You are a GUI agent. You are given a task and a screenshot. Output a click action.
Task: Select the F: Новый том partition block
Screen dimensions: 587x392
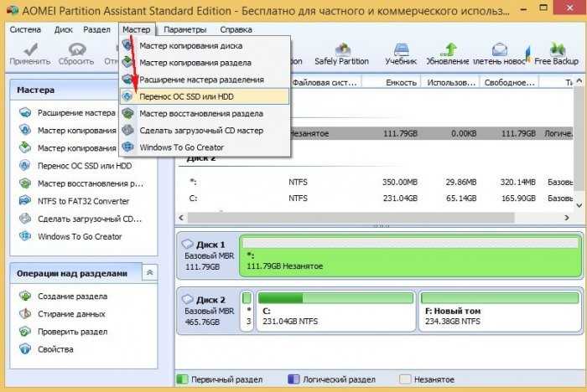click(x=500, y=312)
